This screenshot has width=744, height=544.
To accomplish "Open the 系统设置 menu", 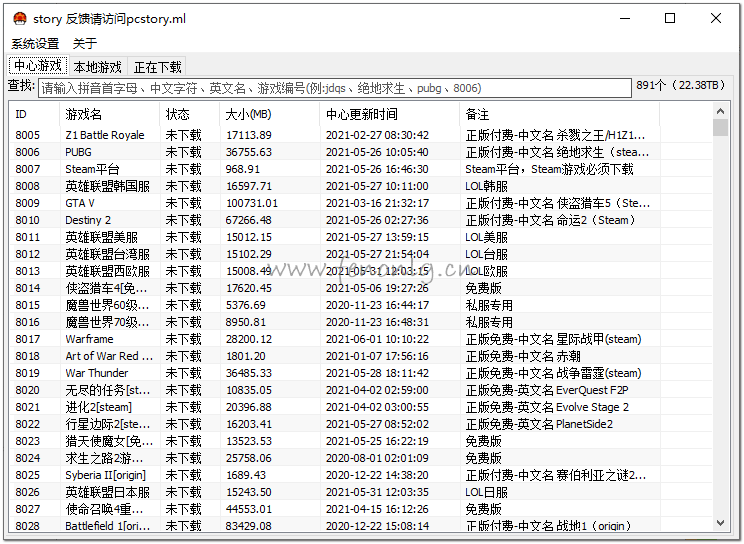I will click(x=35, y=44).
